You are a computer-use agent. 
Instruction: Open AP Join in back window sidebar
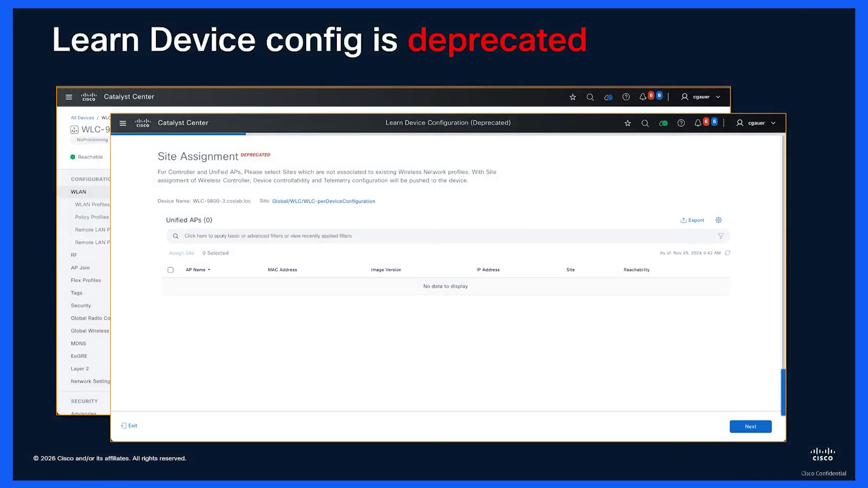[x=80, y=267]
